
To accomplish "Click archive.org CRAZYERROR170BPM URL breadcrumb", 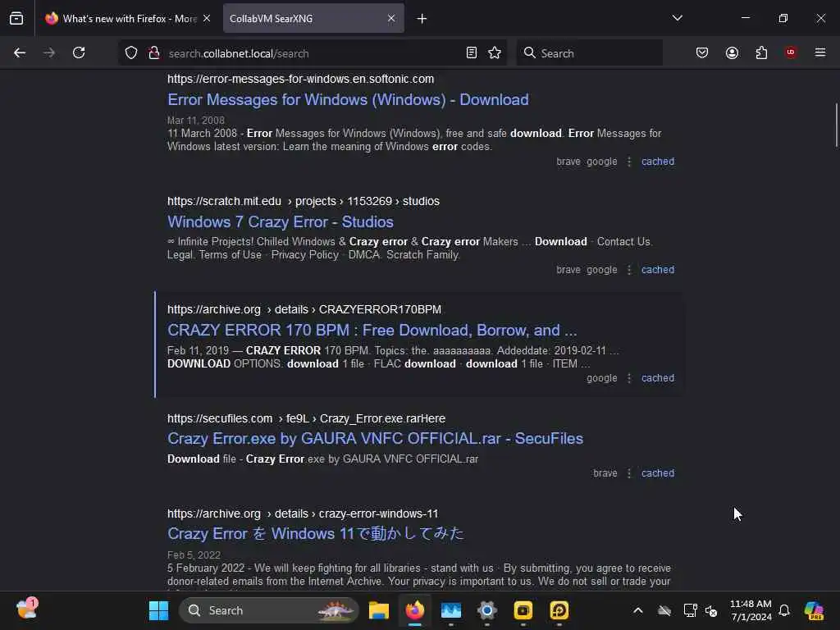I will pos(304,309).
